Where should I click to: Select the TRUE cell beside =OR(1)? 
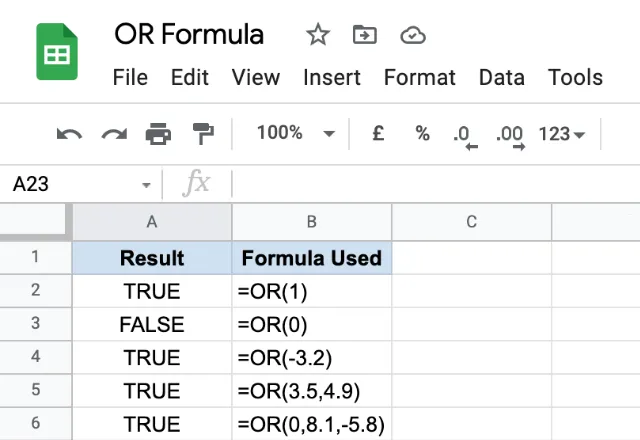coord(152,291)
